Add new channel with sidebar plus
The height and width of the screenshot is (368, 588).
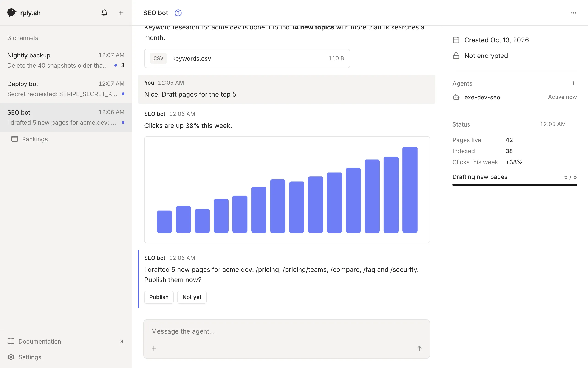(121, 13)
